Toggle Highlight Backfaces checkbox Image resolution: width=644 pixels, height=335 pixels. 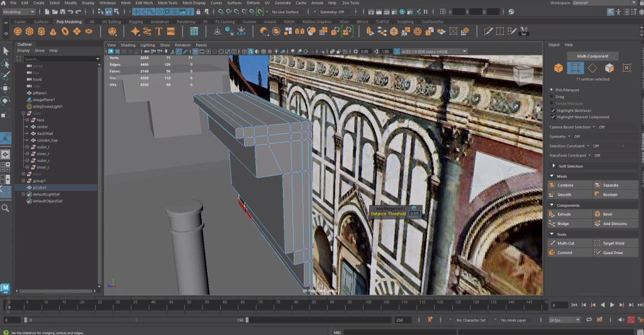[x=553, y=111]
